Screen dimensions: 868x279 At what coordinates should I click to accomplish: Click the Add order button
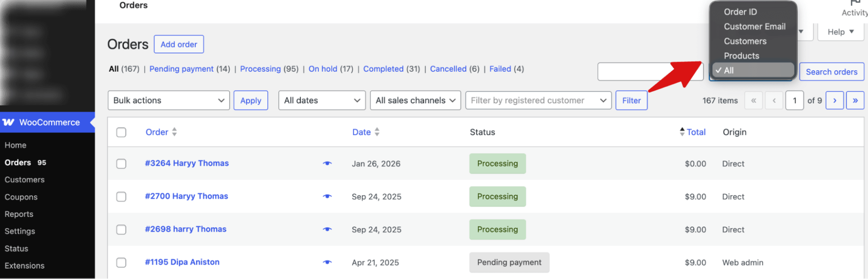point(179,44)
